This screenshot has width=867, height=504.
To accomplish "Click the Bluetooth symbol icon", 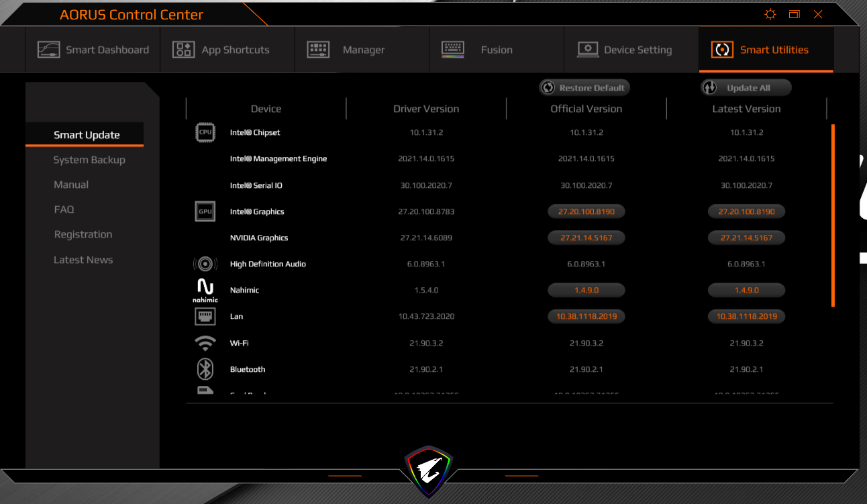I will click(205, 369).
